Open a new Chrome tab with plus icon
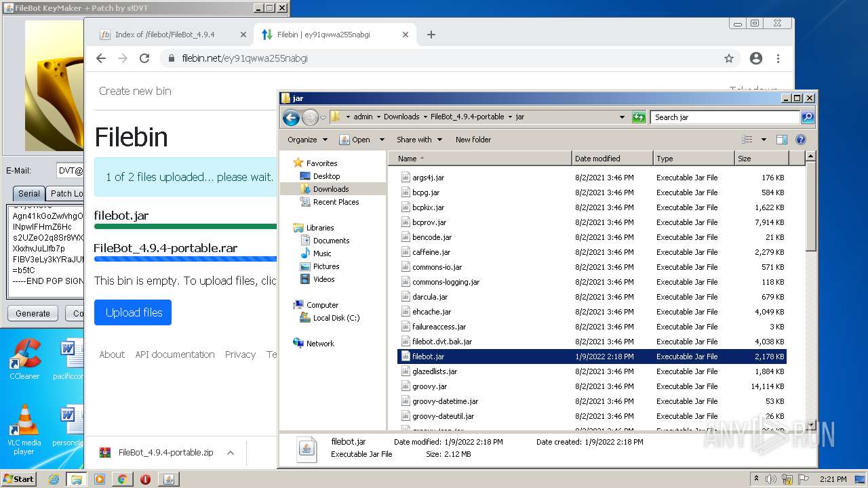 point(431,35)
